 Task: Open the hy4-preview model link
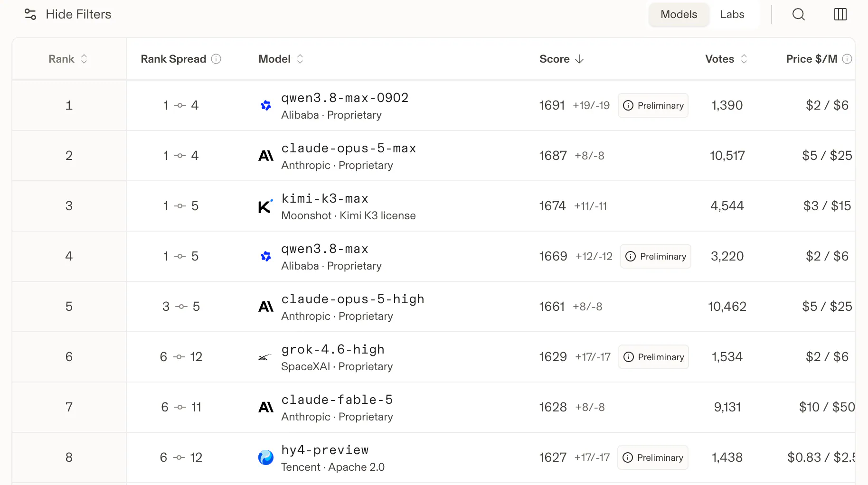[325, 450]
